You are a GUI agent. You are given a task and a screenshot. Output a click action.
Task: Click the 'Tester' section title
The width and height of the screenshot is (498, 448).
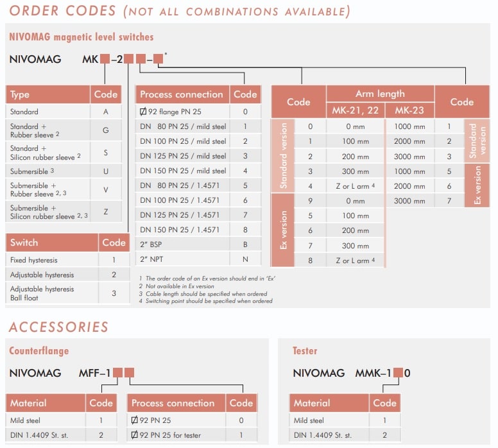point(305,351)
